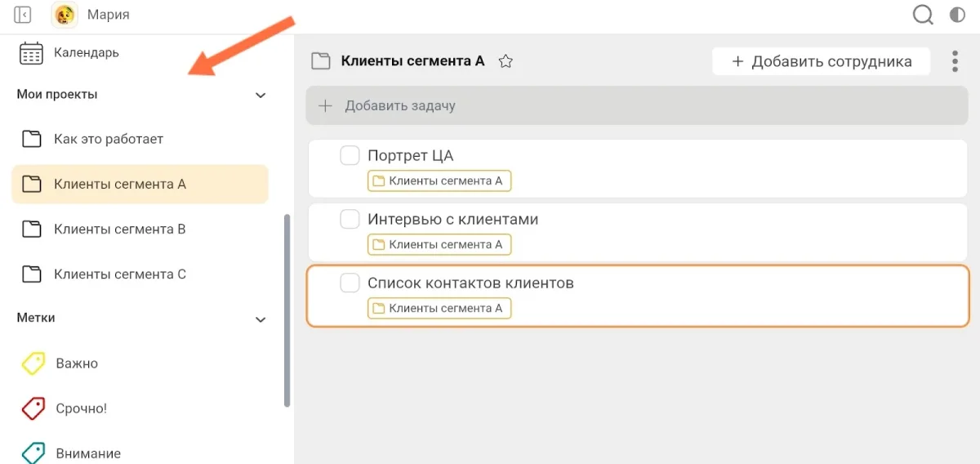Screen dimensions: 980x464
Task: Star the Клиенты сегмента А project
Action: tap(506, 61)
